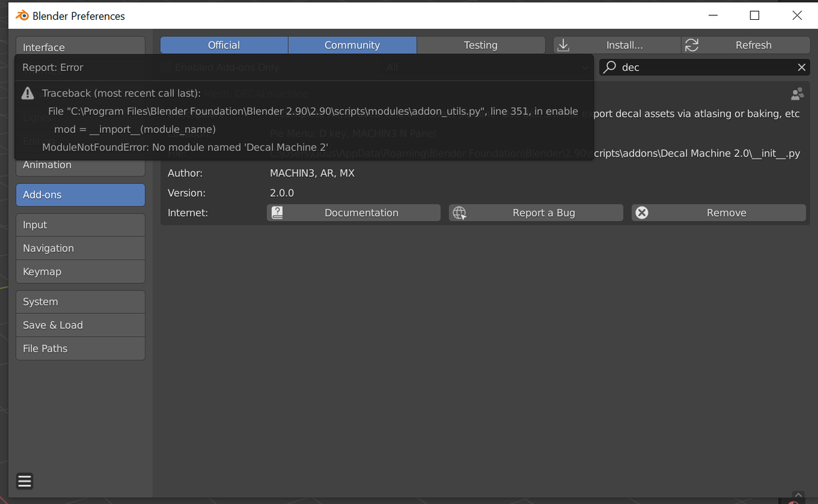This screenshot has height=504, width=818.
Task: Remove the Decal Machine add-on
Action: [718, 213]
